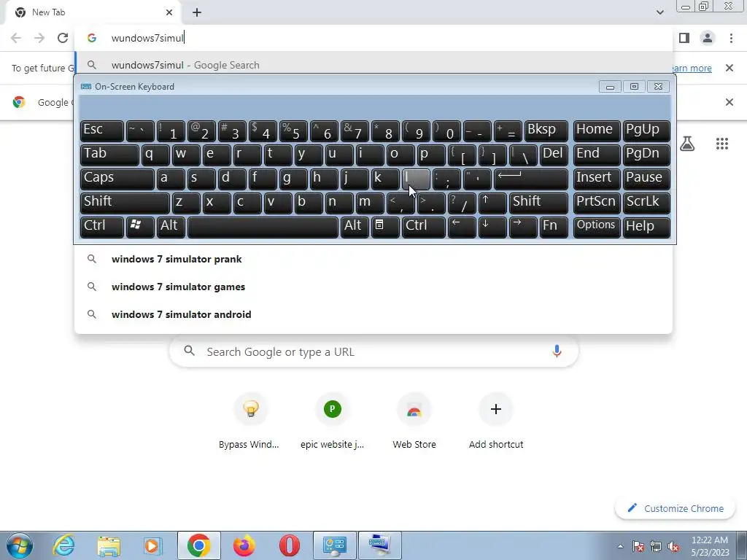This screenshot has width=747, height=560.
Task: Toggle Fn key on On-Screen Keyboard
Action: tap(554, 227)
